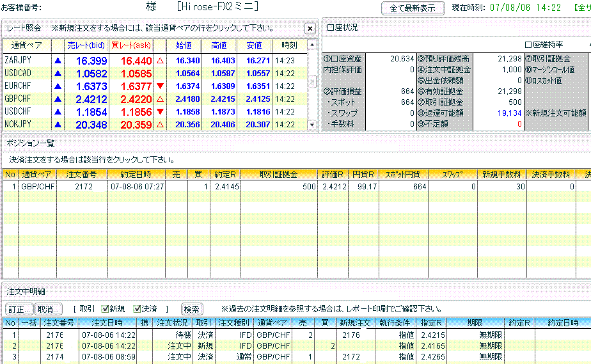Click the spot yen value 664 in positions
This screenshot has width=591, height=364.
419,187
